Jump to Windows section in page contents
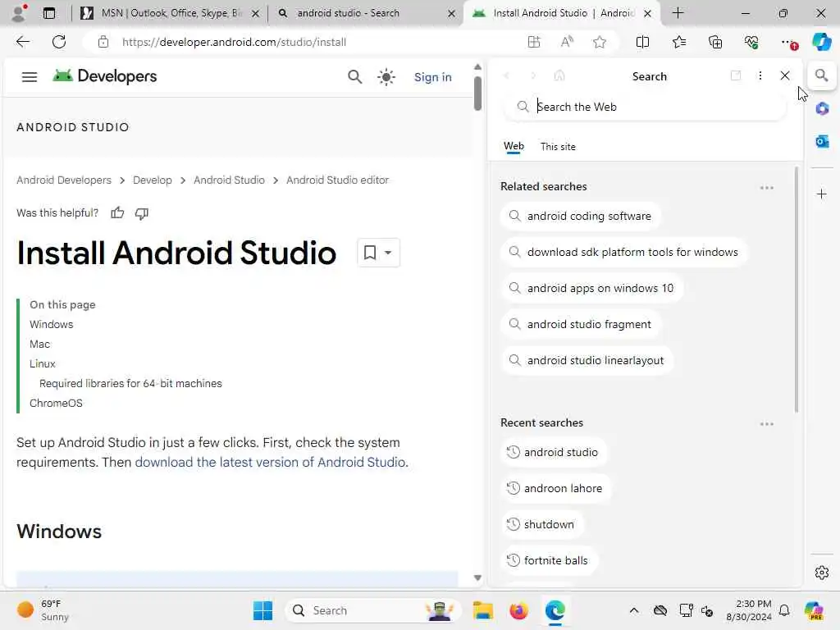 point(52,325)
